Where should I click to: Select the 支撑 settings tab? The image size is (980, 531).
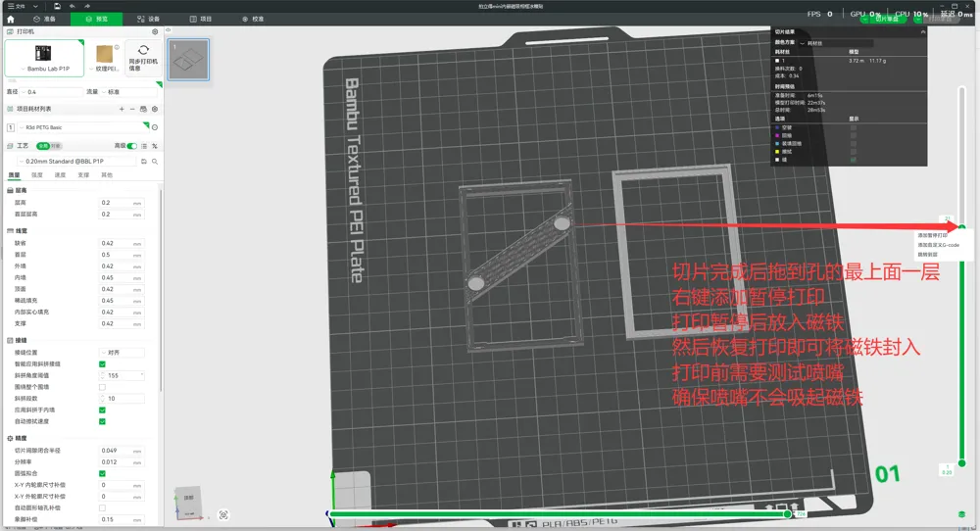tap(83, 175)
